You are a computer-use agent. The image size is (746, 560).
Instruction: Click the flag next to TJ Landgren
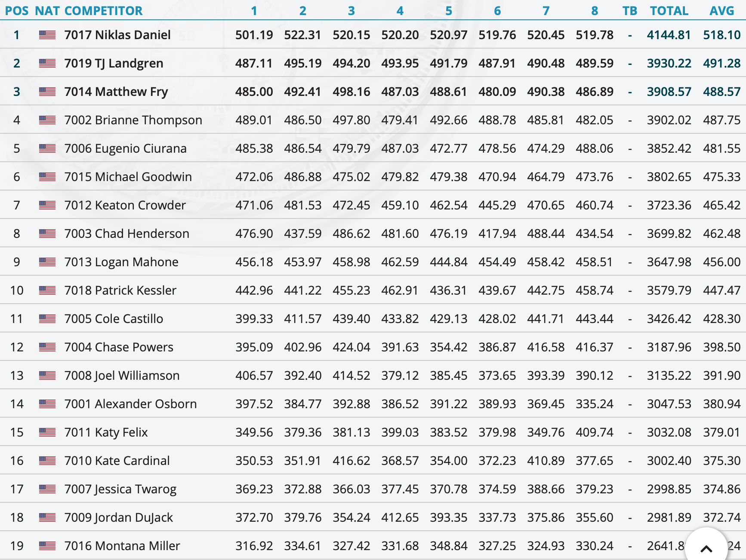(47, 63)
